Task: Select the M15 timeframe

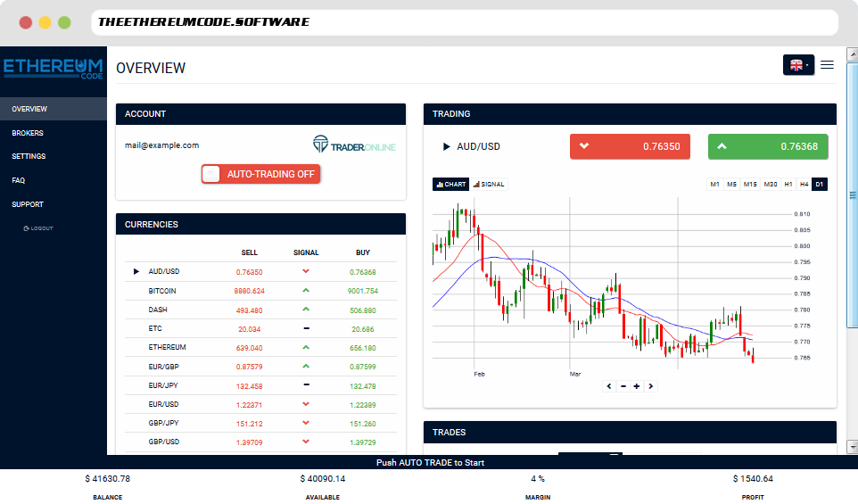Action: click(750, 185)
